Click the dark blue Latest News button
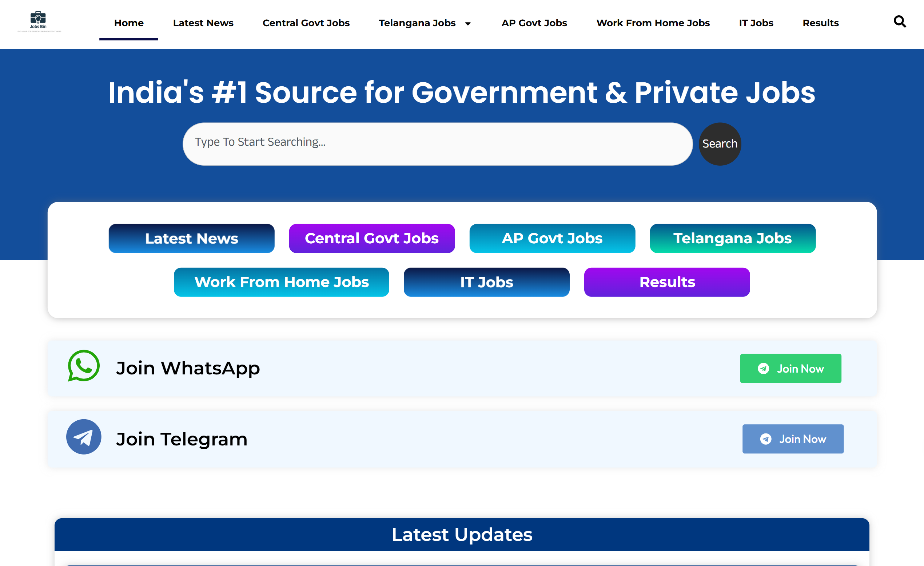The width and height of the screenshot is (924, 566). coord(191,239)
